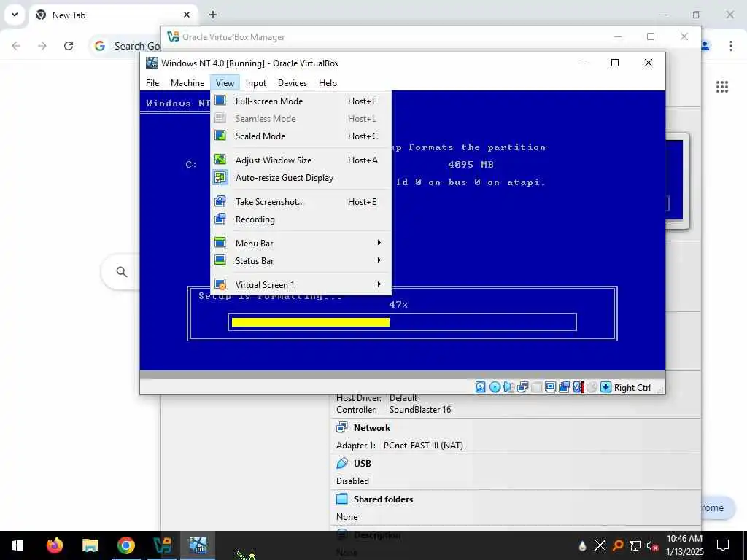Click the USB heading in VirtualBox Manager
Image resolution: width=747 pixels, height=560 pixels.
(x=362, y=463)
